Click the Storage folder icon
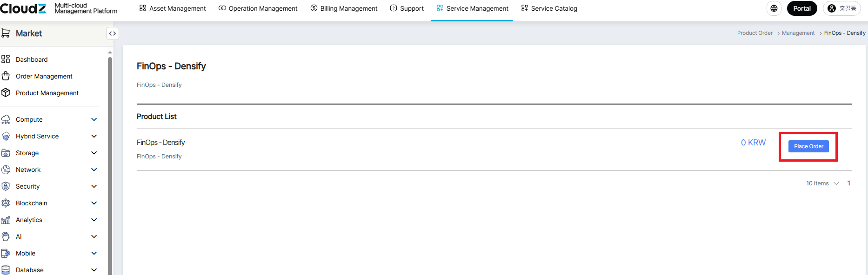Screen dimensions: 868x275 (x=6, y=153)
